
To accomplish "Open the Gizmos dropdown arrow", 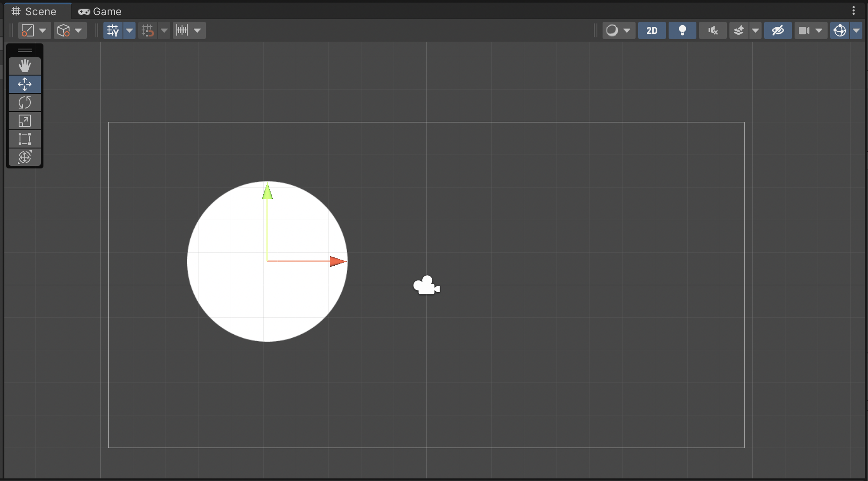I will [856, 30].
